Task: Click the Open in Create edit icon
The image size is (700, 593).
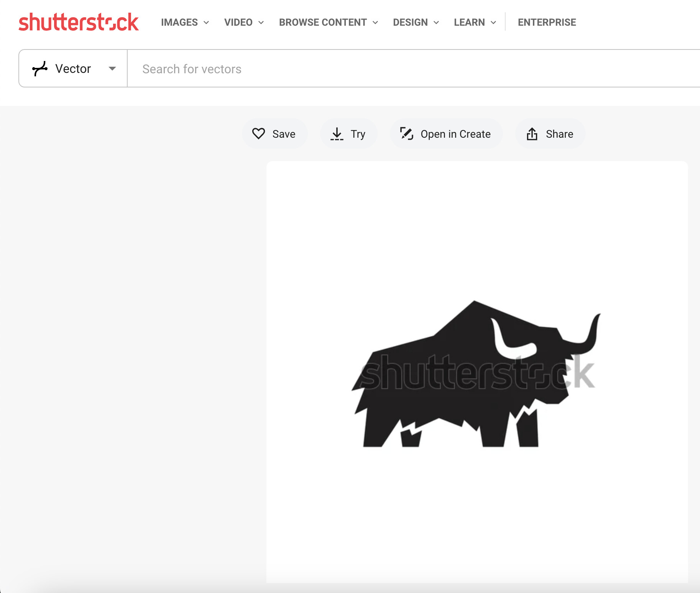Action: [x=406, y=133]
